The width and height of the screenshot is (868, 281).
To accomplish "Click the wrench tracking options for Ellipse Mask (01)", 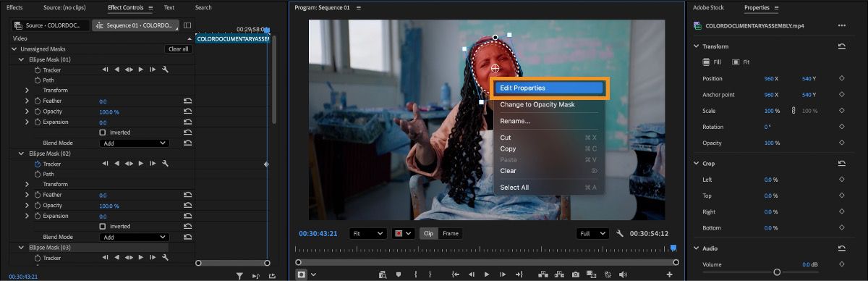I will click(x=165, y=70).
